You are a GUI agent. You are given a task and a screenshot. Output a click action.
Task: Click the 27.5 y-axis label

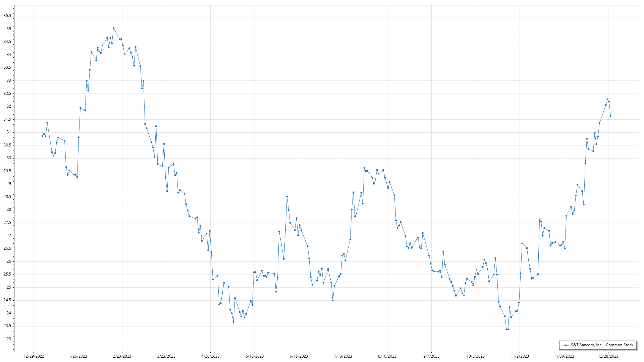coord(7,223)
